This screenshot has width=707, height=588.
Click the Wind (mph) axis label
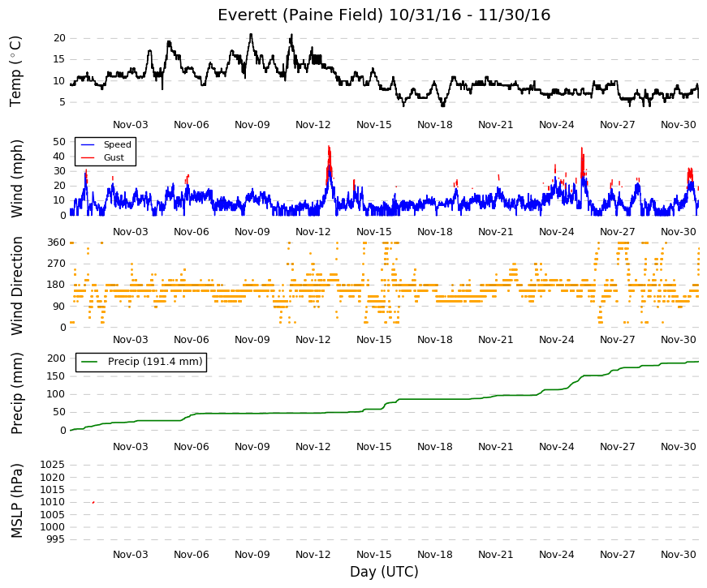[15, 178]
